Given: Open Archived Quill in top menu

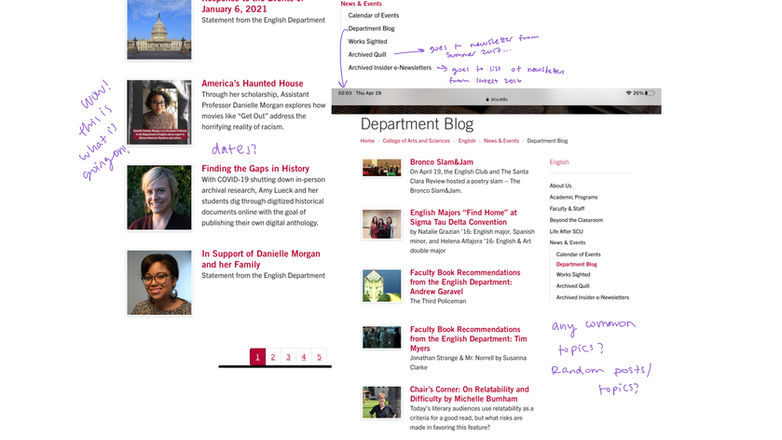Looking at the screenshot, I should 367,54.
